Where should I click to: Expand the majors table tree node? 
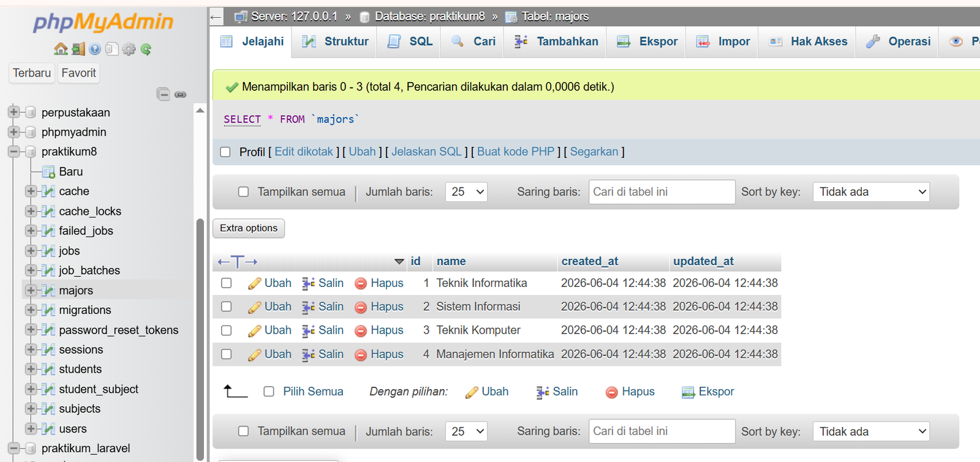[x=31, y=290]
